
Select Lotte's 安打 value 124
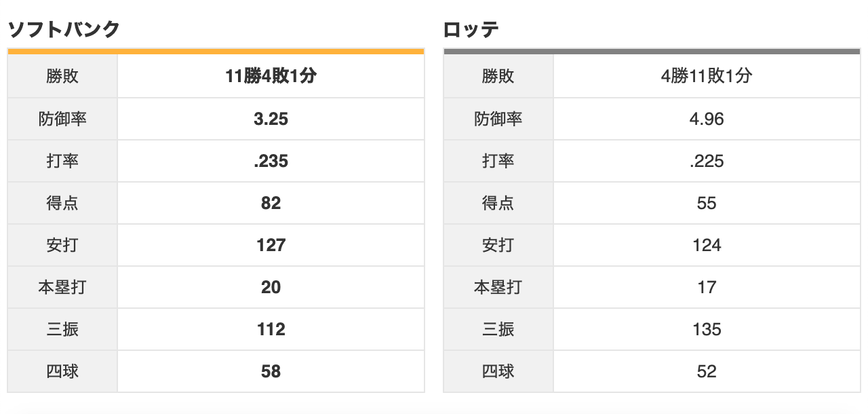707,245
